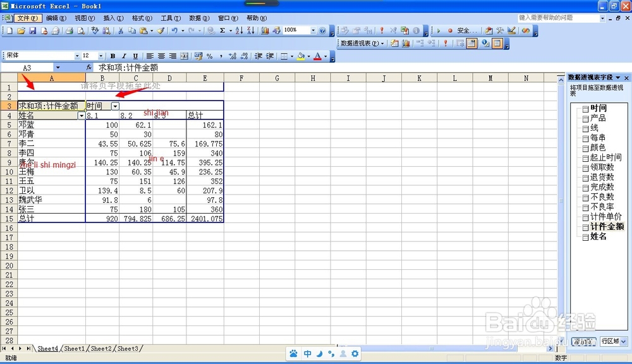Toggle Always Display Items on PivotTable toolbar
Screen dimensions: 632x364
(471, 43)
